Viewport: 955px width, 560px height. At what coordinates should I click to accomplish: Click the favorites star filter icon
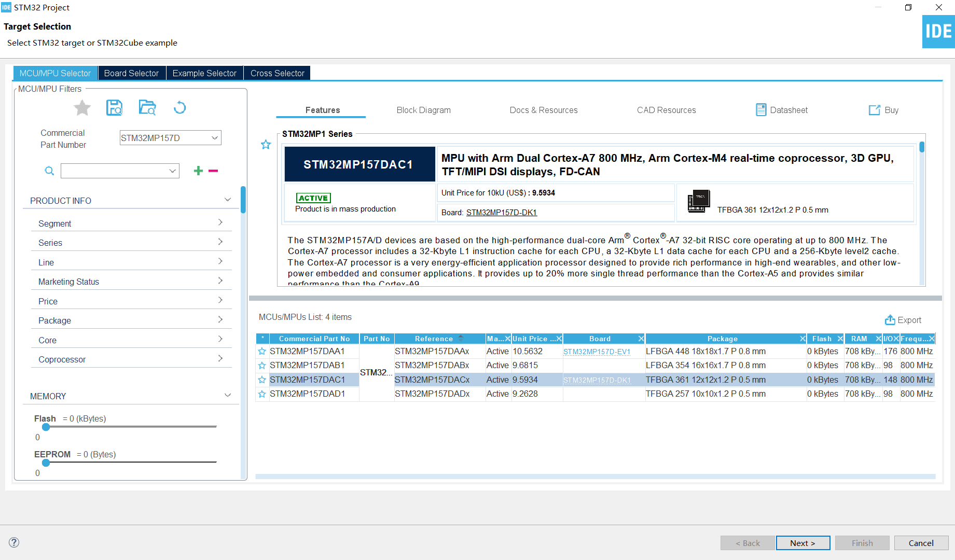[82, 108]
